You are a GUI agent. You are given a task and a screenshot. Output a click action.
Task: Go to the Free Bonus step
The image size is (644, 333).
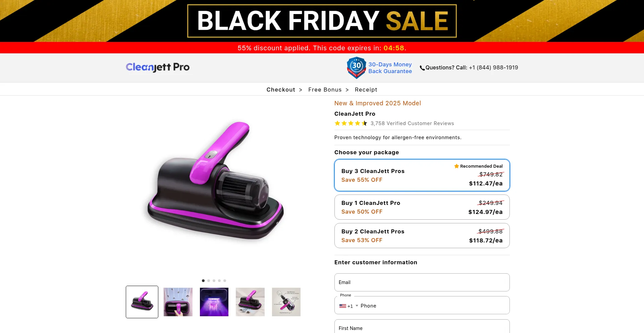coord(325,90)
